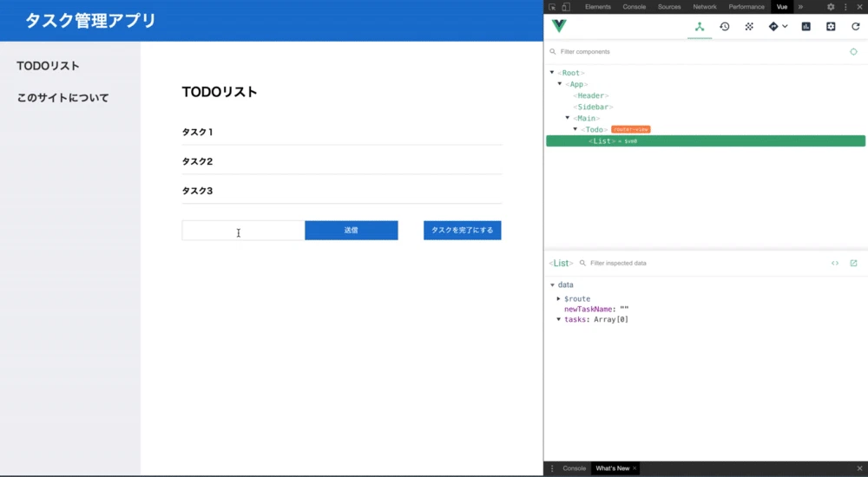The image size is (868, 477).
Task: Toggle the device toolbar icon
Action: tap(566, 7)
